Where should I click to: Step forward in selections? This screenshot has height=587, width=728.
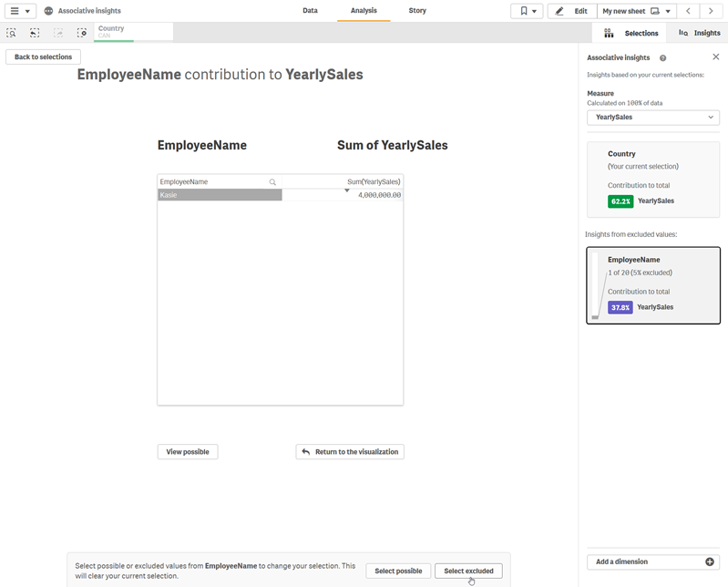58,33
